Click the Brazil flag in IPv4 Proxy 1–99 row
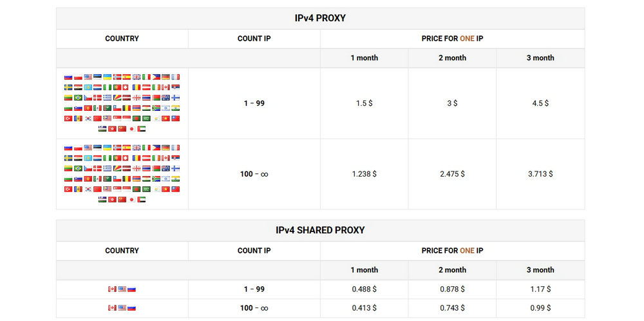The image size is (644, 321). (x=78, y=98)
